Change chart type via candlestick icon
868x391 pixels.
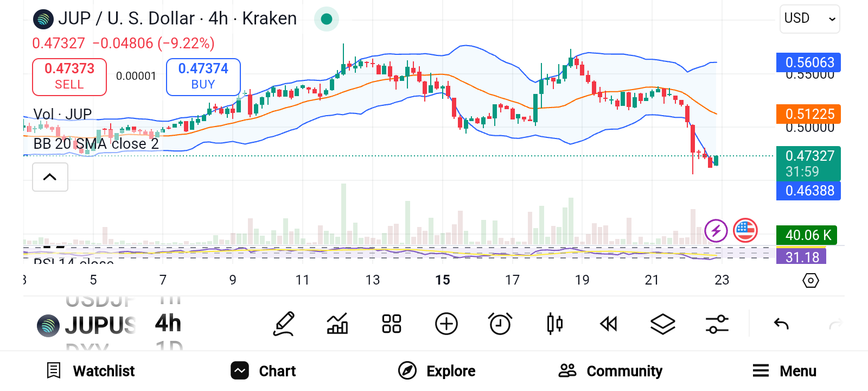coord(554,324)
